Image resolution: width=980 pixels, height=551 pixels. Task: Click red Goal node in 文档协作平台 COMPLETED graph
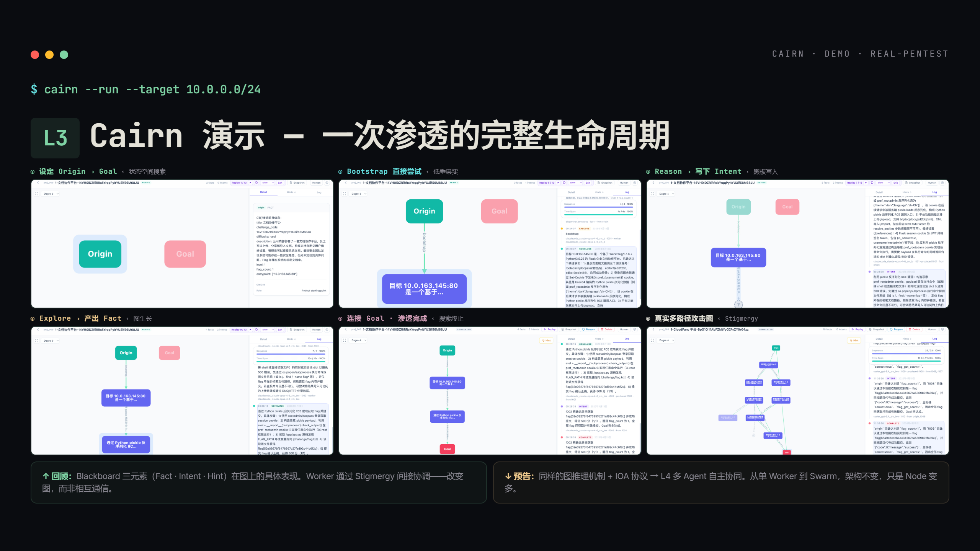pos(447,449)
